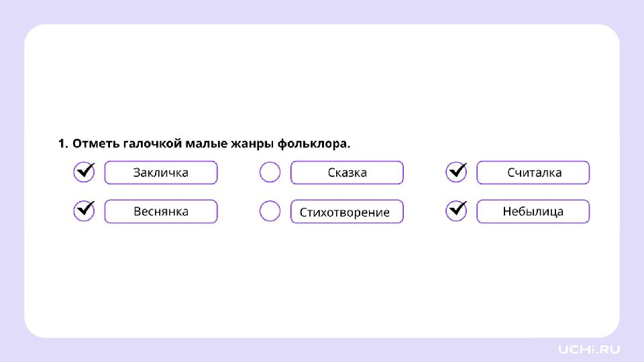Choose the Считалка answer box
644x362 pixels.
click(x=533, y=172)
